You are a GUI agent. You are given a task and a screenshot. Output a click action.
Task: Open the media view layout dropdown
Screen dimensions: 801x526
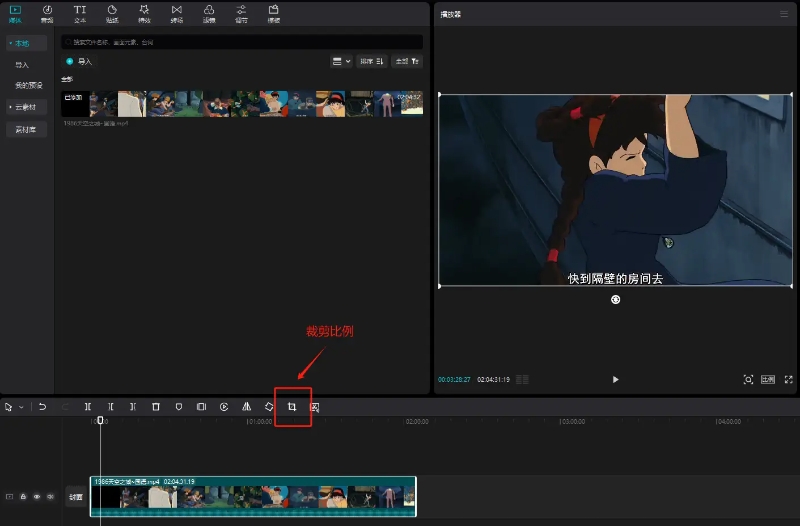[x=341, y=61]
